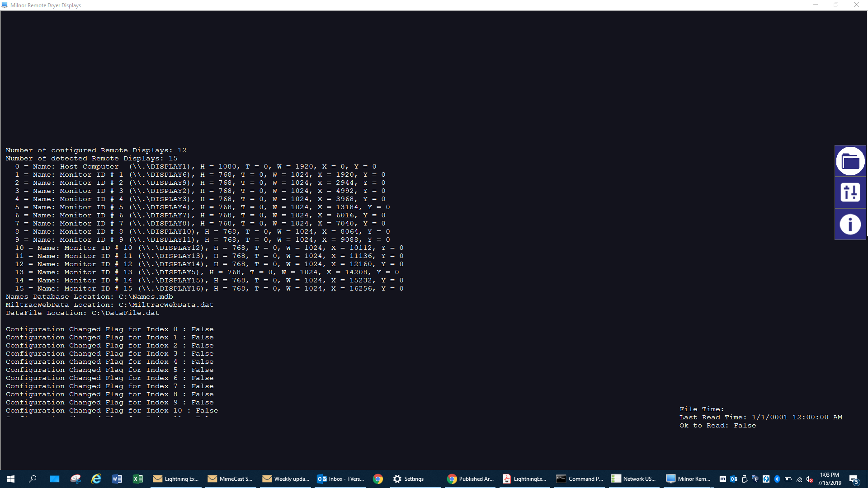Launch Snipping Tool from taskbar
Image resolution: width=868 pixels, height=488 pixels.
coord(75,479)
